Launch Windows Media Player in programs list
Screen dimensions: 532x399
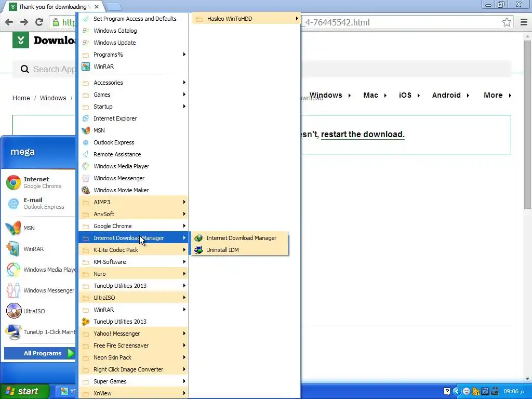134,166
